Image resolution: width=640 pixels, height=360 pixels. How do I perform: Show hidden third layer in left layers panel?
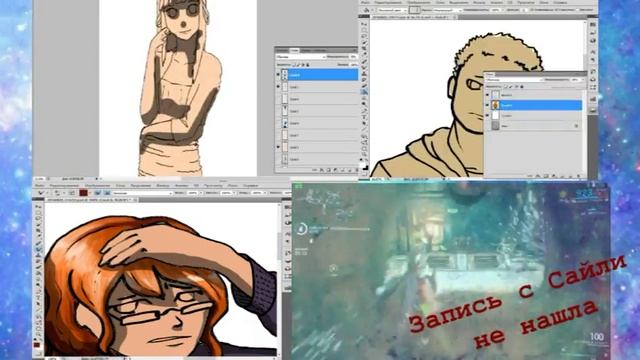point(278,99)
